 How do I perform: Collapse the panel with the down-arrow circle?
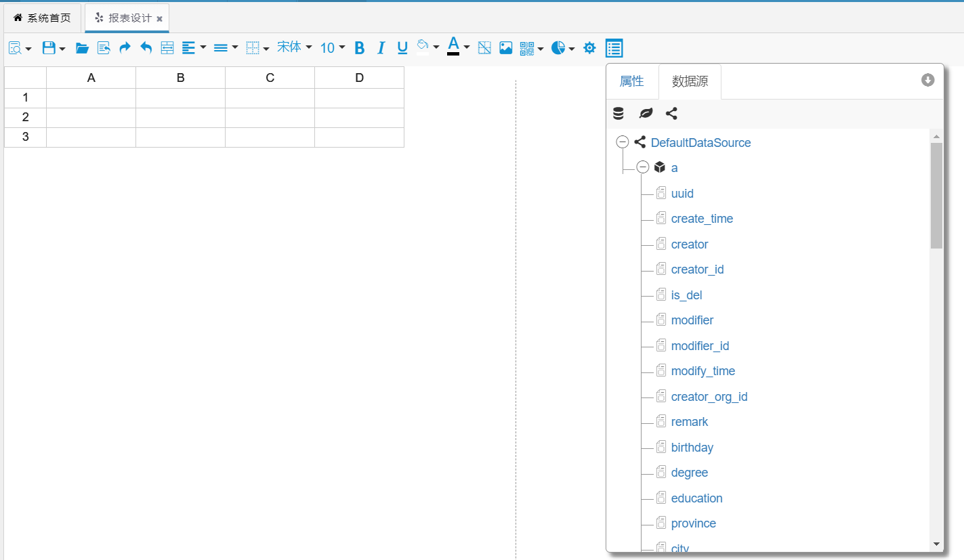(x=928, y=80)
